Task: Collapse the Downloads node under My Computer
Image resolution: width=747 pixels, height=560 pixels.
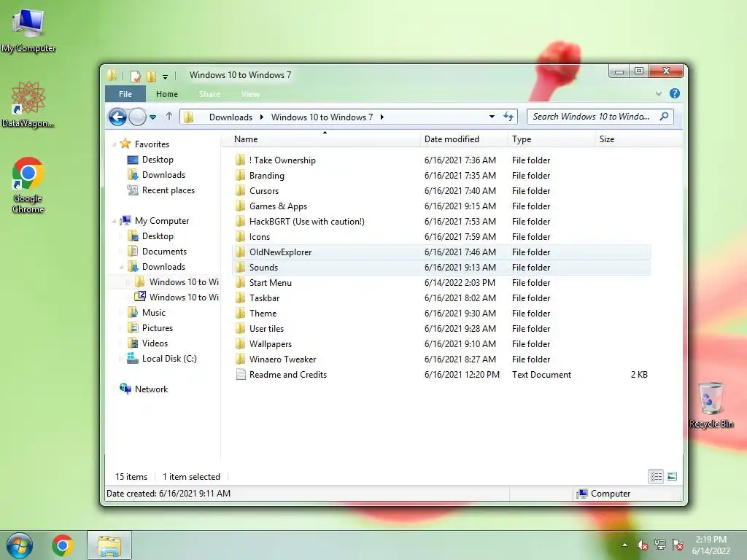Action: point(121,267)
